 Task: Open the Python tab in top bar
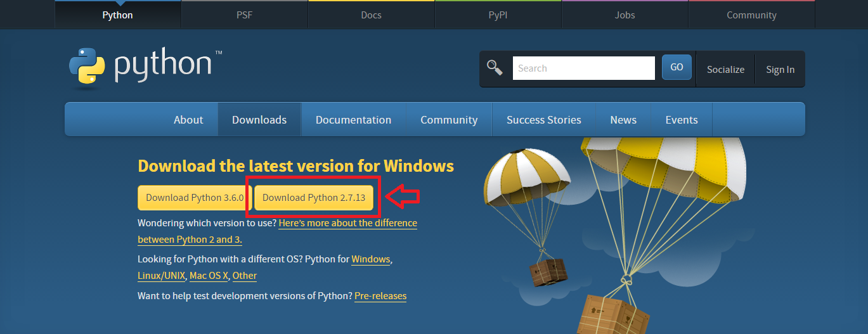pyautogui.click(x=118, y=15)
